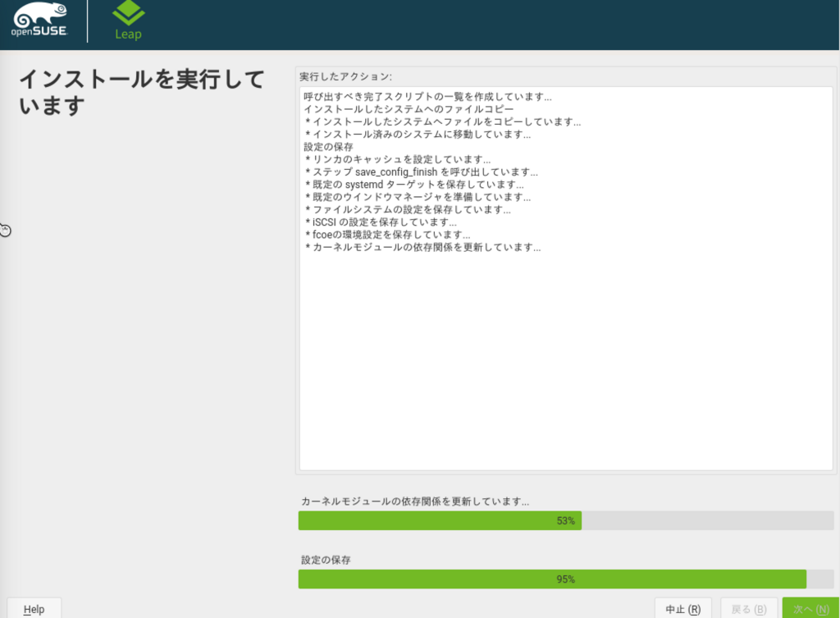The image size is (840, 618).
Task: Click the 実行したアクション label
Action: [x=345, y=76]
